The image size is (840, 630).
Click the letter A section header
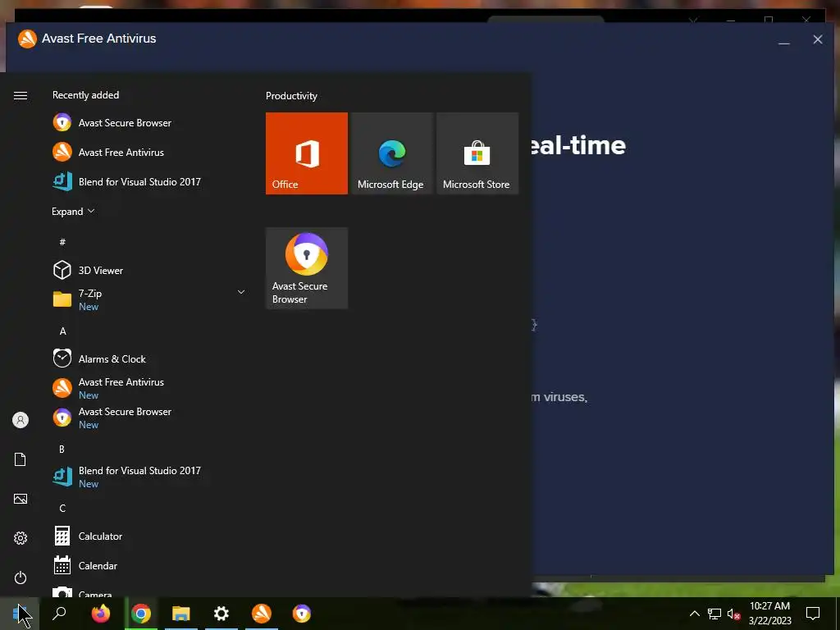62,331
